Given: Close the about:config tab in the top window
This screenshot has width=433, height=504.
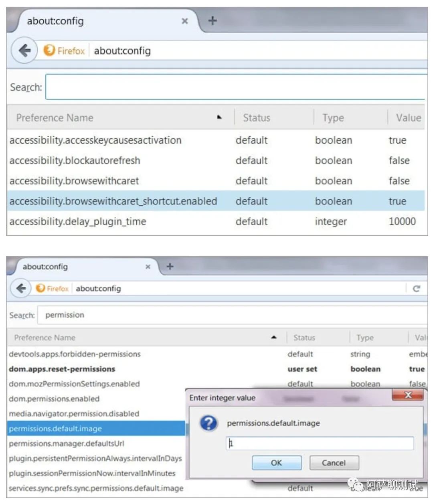Looking at the screenshot, I should [185, 21].
